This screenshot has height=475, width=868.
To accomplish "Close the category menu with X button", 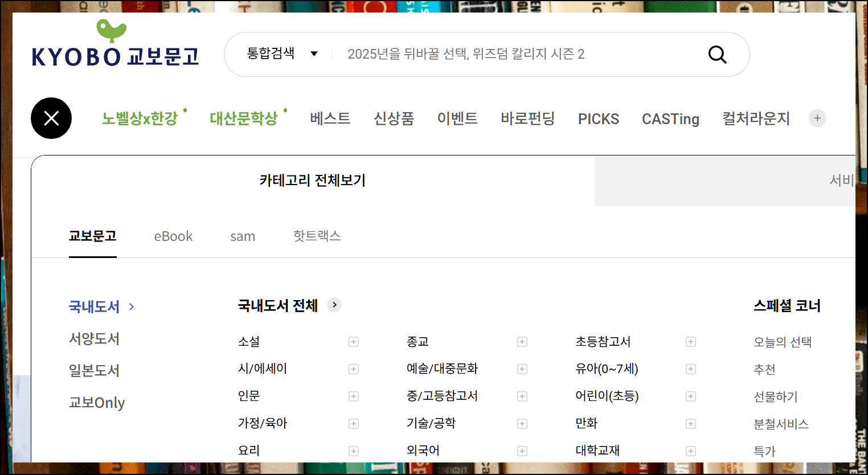I will 51,118.
